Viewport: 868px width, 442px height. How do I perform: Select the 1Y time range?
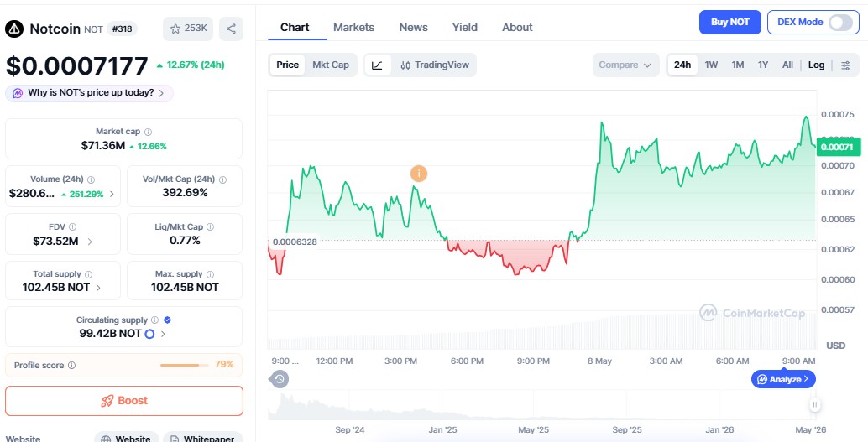pos(763,65)
